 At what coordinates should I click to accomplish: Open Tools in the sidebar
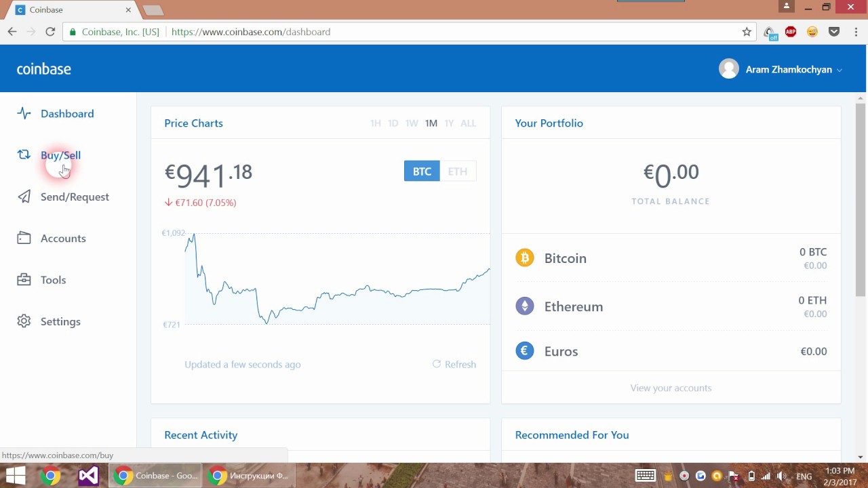(x=53, y=280)
